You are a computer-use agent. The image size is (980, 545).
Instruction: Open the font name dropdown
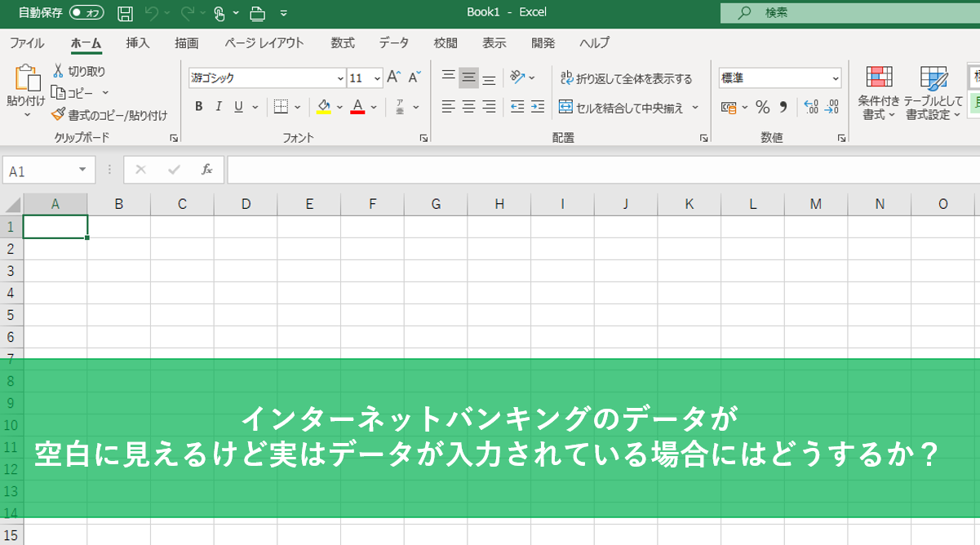click(340, 78)
